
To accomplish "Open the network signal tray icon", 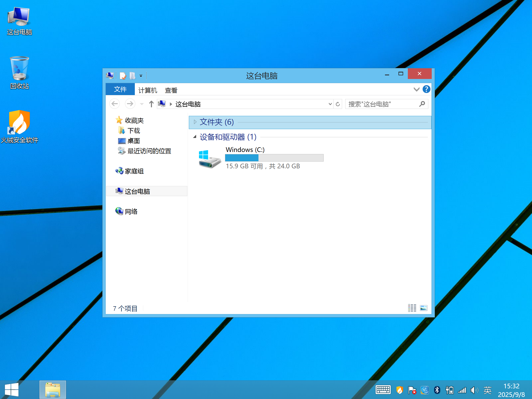I will pos(462,390).
